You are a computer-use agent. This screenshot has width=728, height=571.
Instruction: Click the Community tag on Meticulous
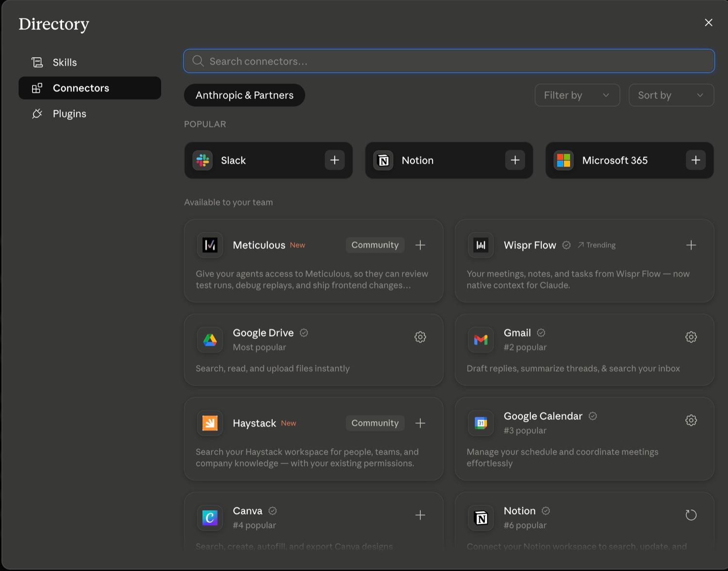[x=375, y=245]
